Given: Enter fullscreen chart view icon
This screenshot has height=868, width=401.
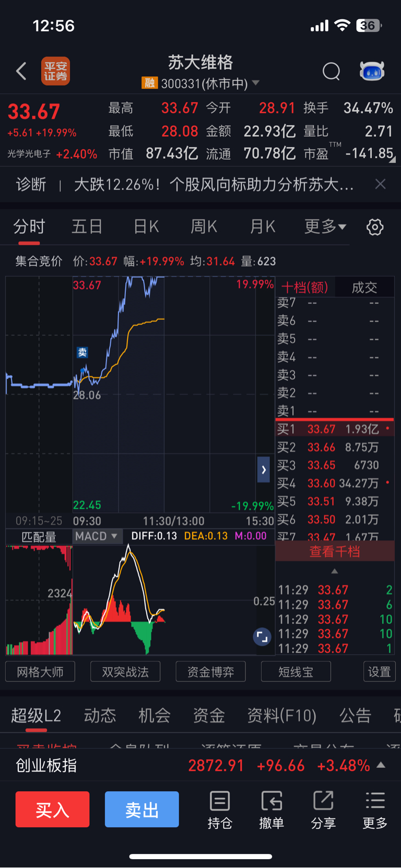Looking at the screenshot, I should pos(262,637).
